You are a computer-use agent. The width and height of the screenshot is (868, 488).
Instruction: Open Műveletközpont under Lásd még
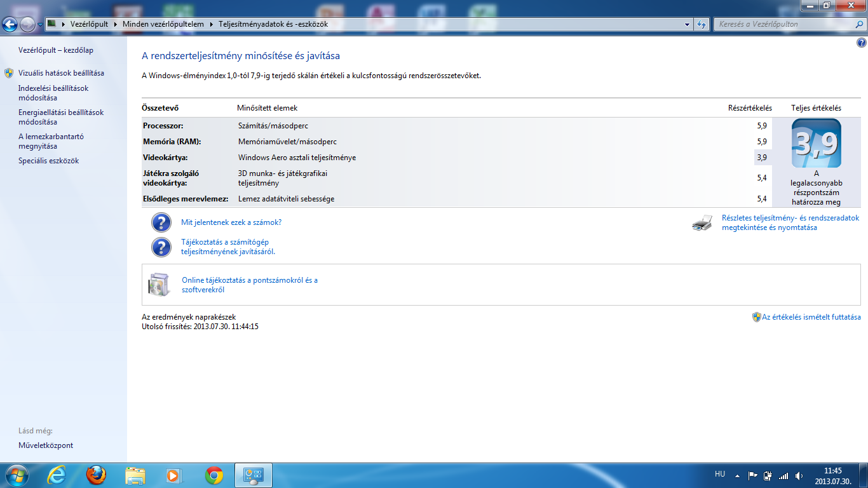46,445
